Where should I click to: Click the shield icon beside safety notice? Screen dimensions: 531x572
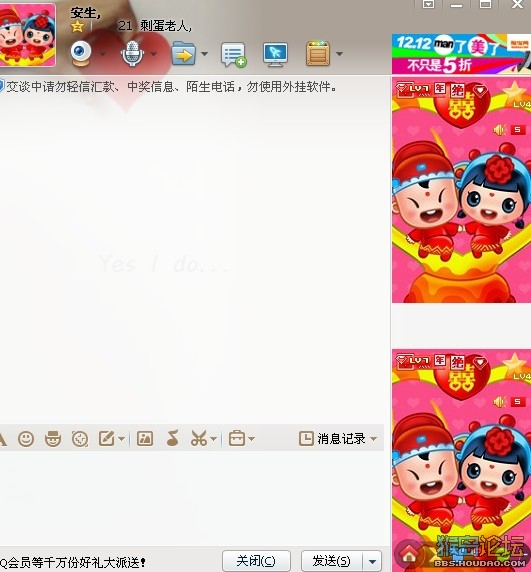pos(1,86)
